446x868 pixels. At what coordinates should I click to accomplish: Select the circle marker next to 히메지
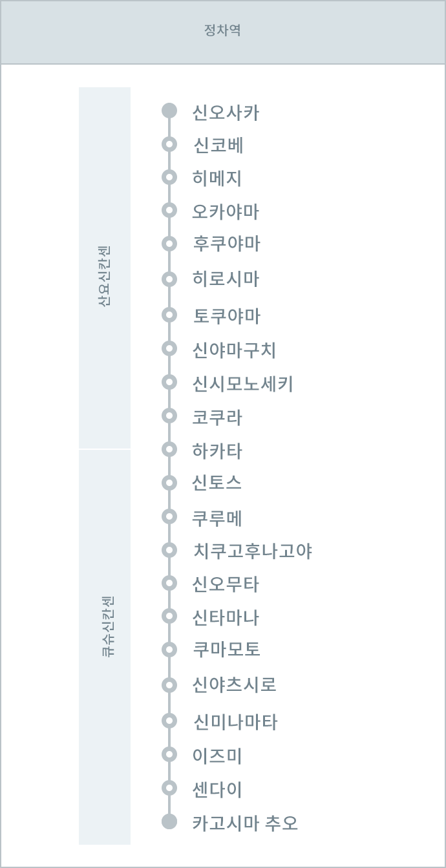pos(169,177)
